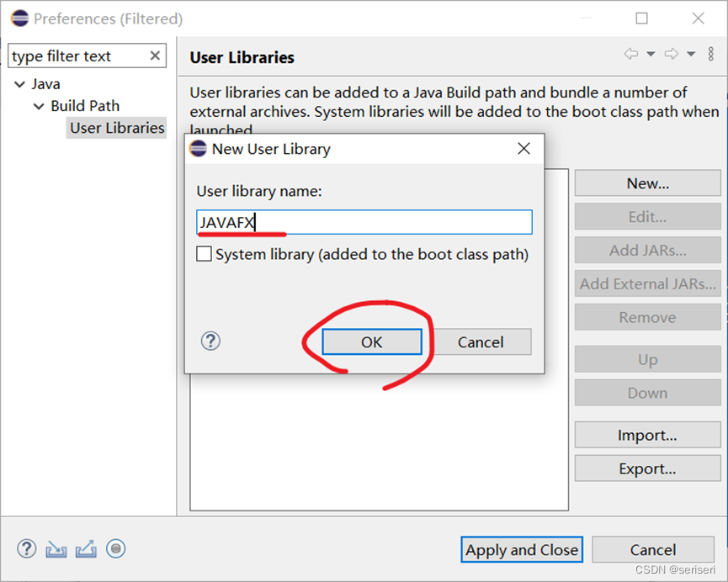Click the New... button

pos(648,183)
